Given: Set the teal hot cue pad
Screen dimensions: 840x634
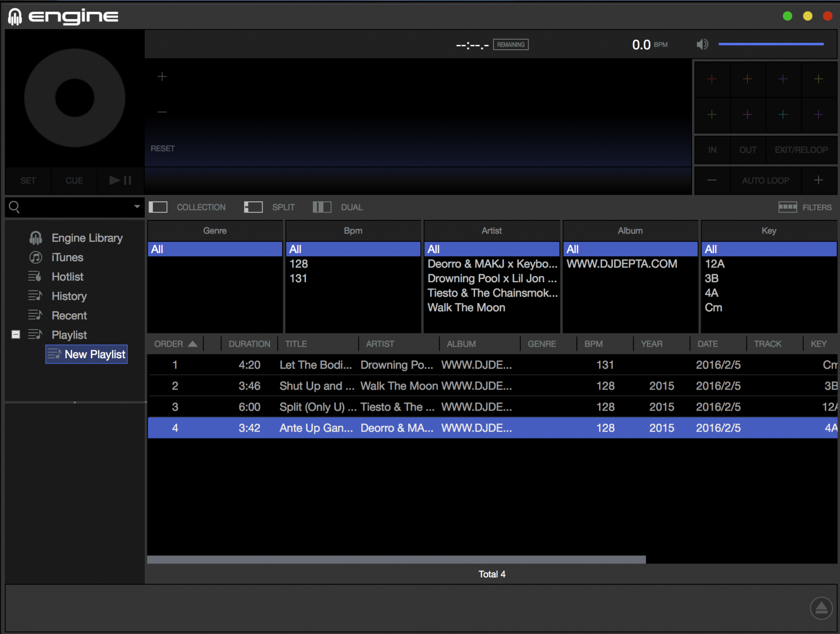Looking at the screenshot, I should click(x=783, y=115).
